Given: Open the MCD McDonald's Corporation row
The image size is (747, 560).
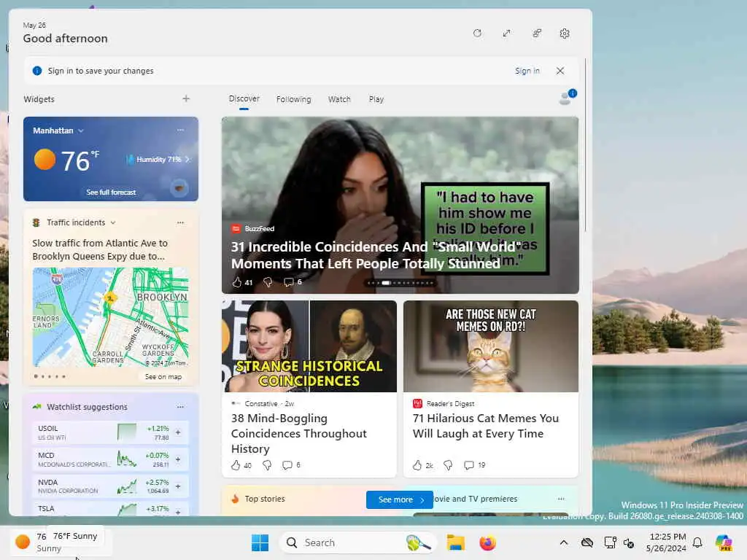Looking at the screenshot, I should coord(111,459).
